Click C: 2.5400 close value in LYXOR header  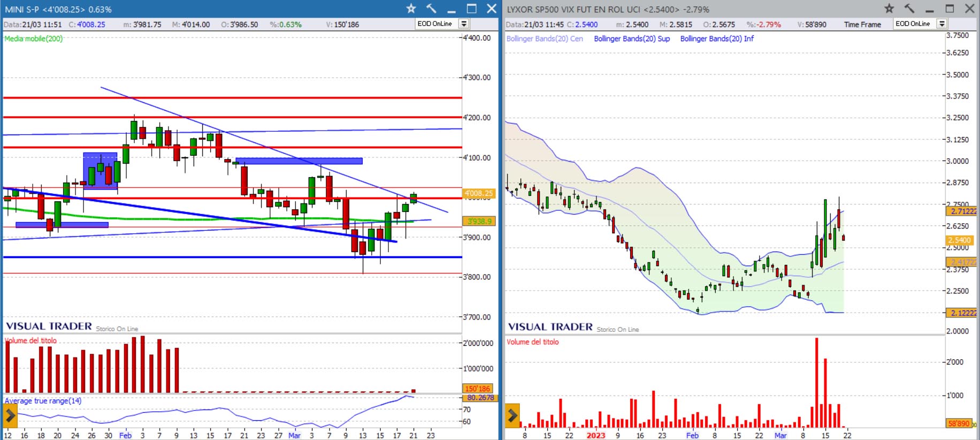click(x=583, y=25)
